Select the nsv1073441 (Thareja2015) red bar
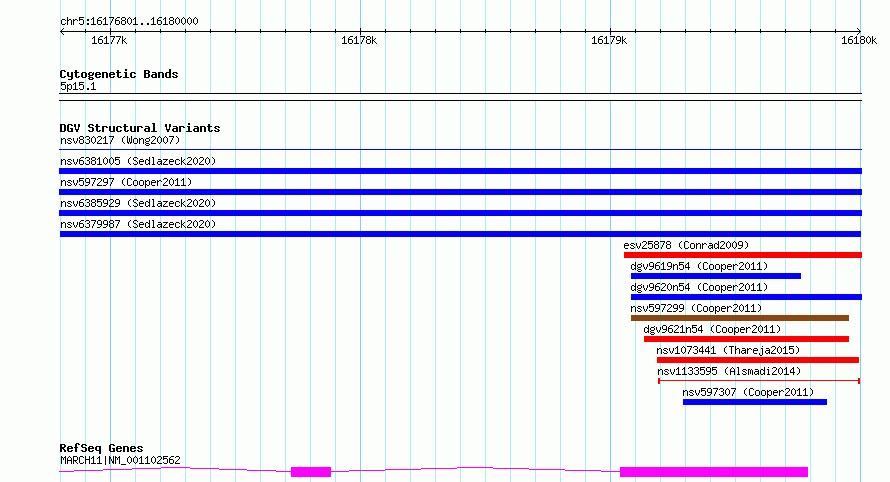890x482 pixels. click(758, 360)
